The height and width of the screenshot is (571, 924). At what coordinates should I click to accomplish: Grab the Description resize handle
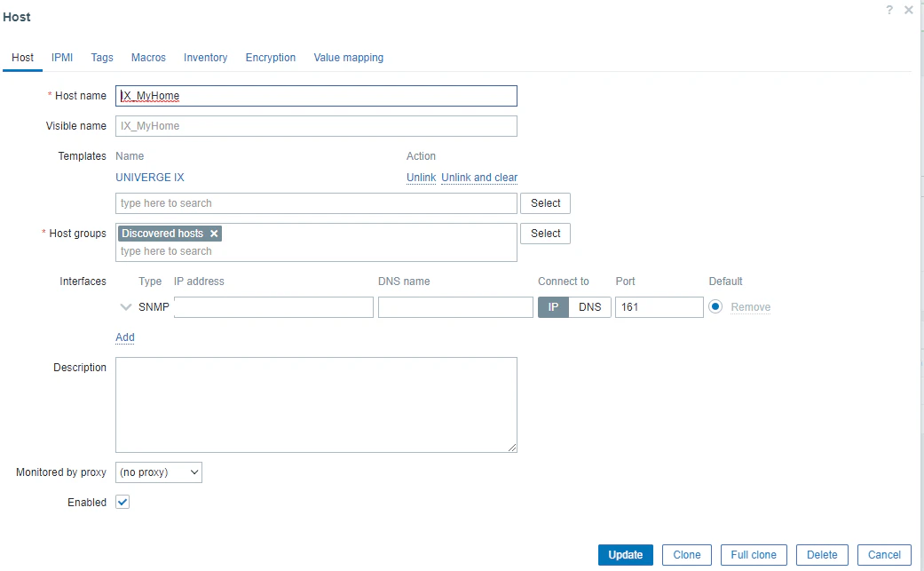click(512, 448)
